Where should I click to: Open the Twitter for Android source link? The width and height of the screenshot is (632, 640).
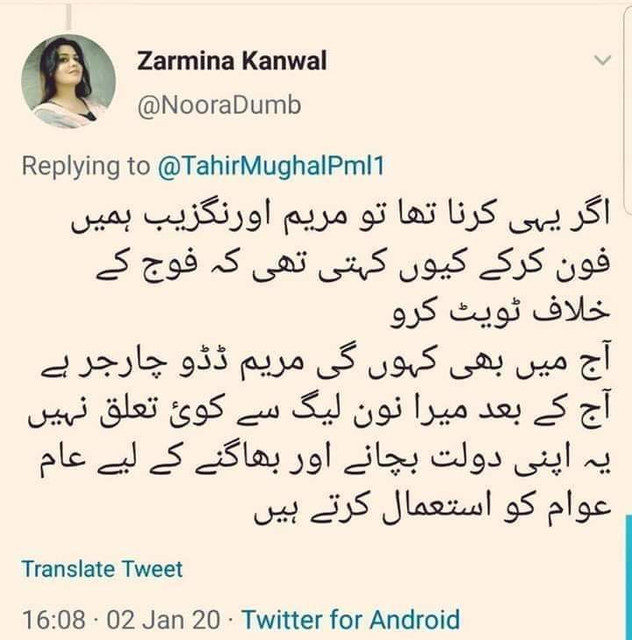[351, 619]
